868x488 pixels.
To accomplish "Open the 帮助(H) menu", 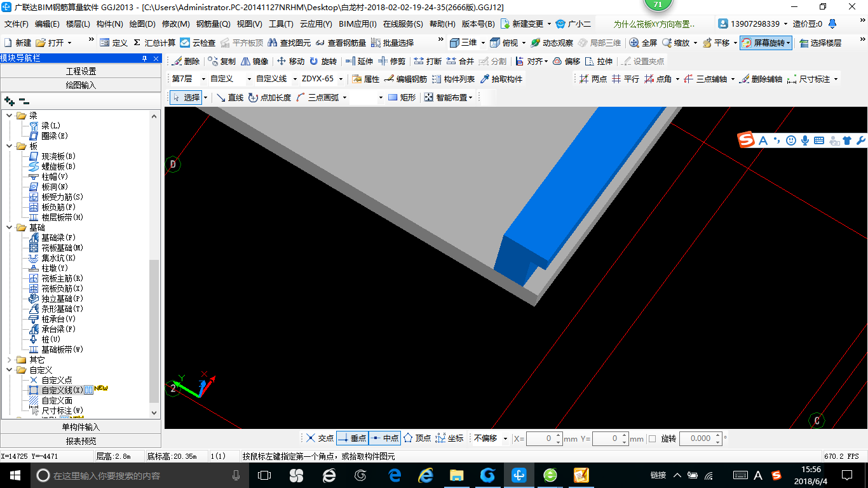I will 442,24.
